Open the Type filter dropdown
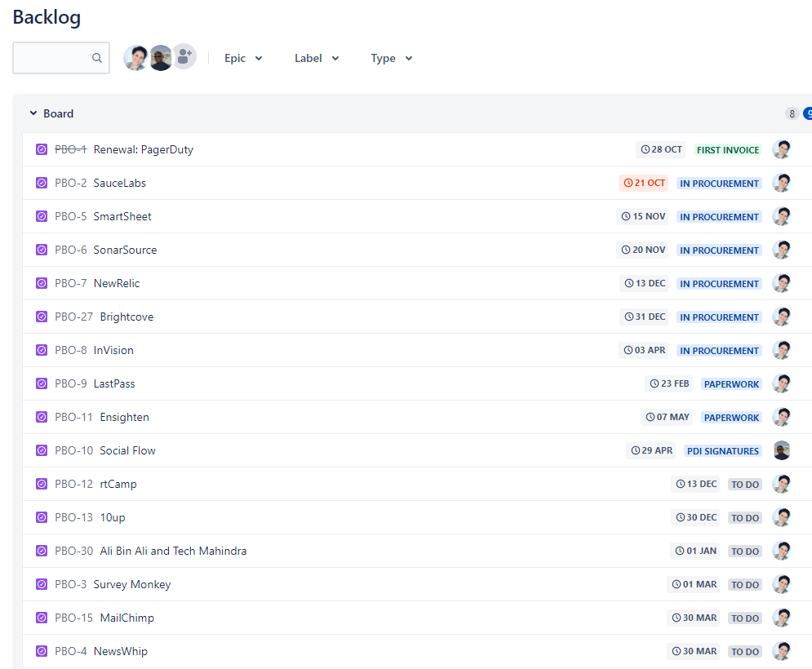 [392, 58]
